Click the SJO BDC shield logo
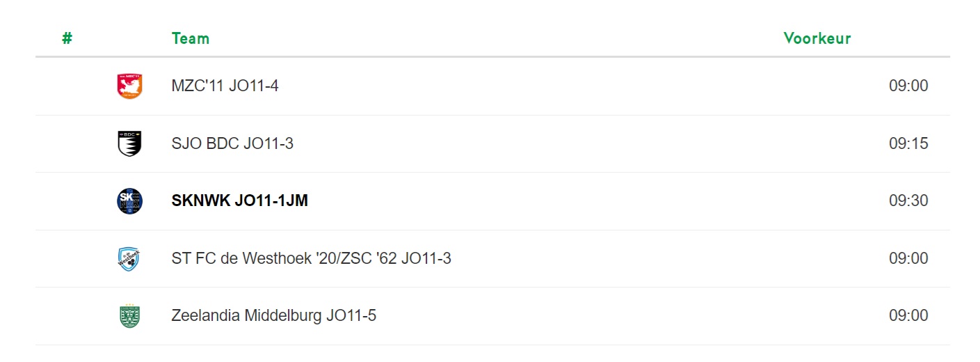This screenshot has height=362, width=980. 129,143
